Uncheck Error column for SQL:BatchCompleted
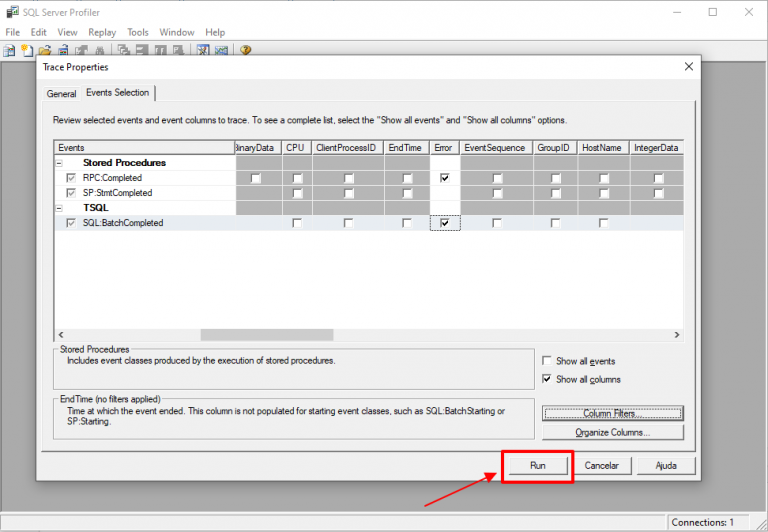Image resolution: width=768 pixels, height=532 pixels. (x=445, y=223)
